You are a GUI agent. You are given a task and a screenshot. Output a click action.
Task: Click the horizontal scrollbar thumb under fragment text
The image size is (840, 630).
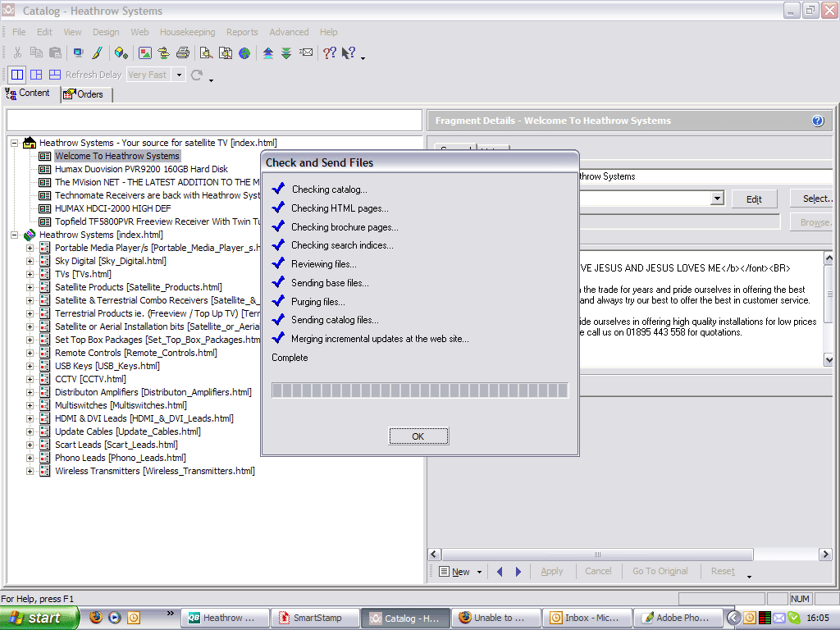coord(597,555)
